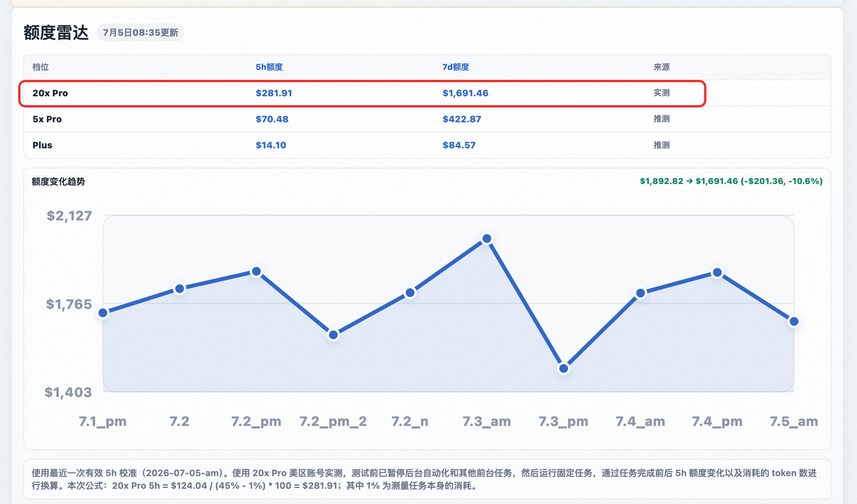Select the 5x Pro row label

click(47, 119)
